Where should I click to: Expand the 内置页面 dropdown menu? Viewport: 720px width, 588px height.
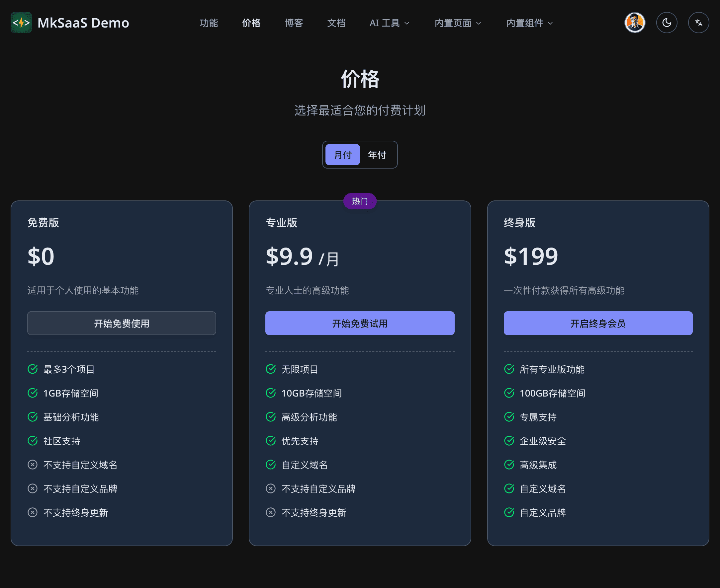point(458,23)
